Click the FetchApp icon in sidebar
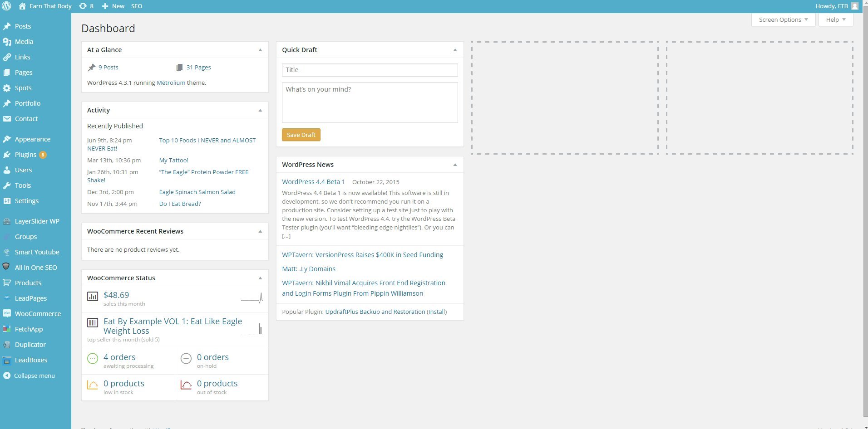Viewport: 868px width, 429px height. click(x=7, y=329)
